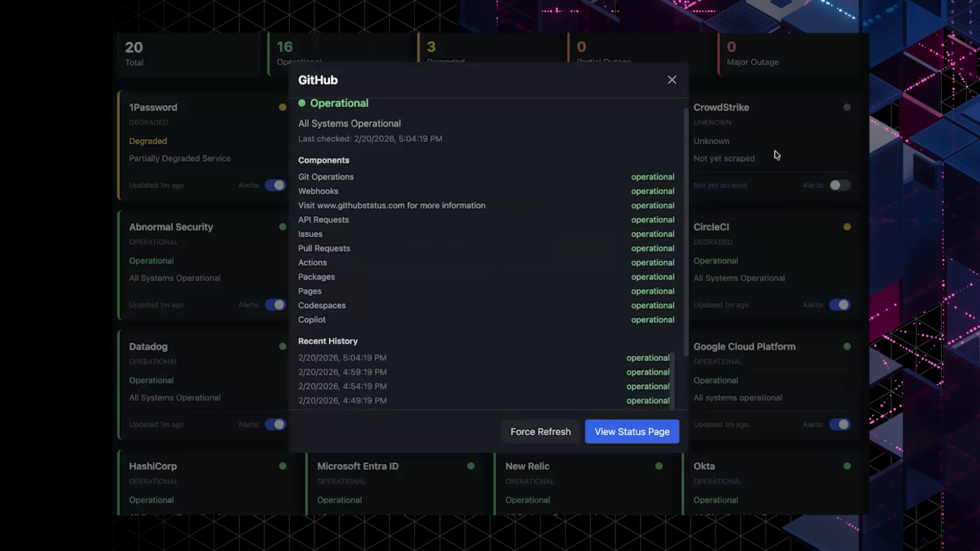Image resolution: width=980 pixels, height=551 pixels.
Task: Click history entry 2/20/2026, 4:59:19 PM
Action: coord(484,372)
